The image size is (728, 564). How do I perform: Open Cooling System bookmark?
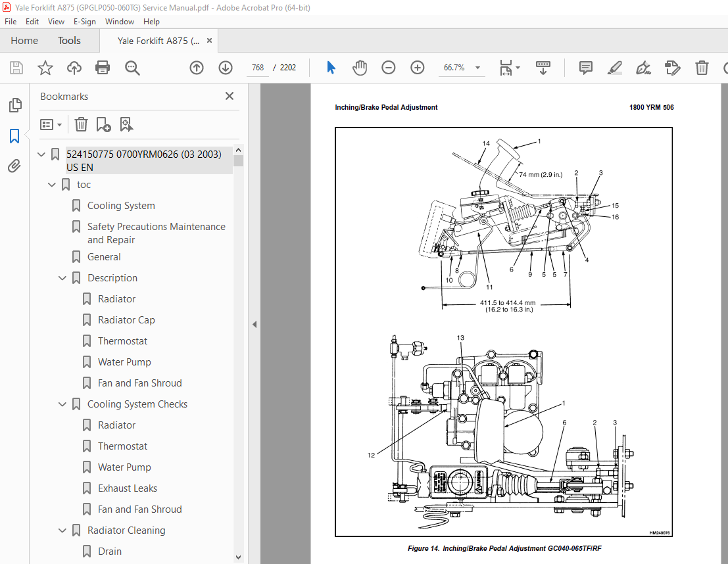pos(121,206)
